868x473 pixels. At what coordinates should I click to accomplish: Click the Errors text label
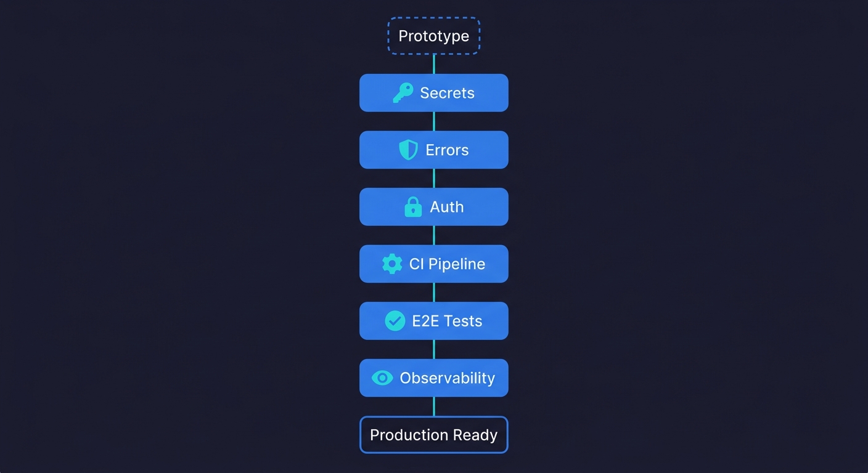(447, 150)
